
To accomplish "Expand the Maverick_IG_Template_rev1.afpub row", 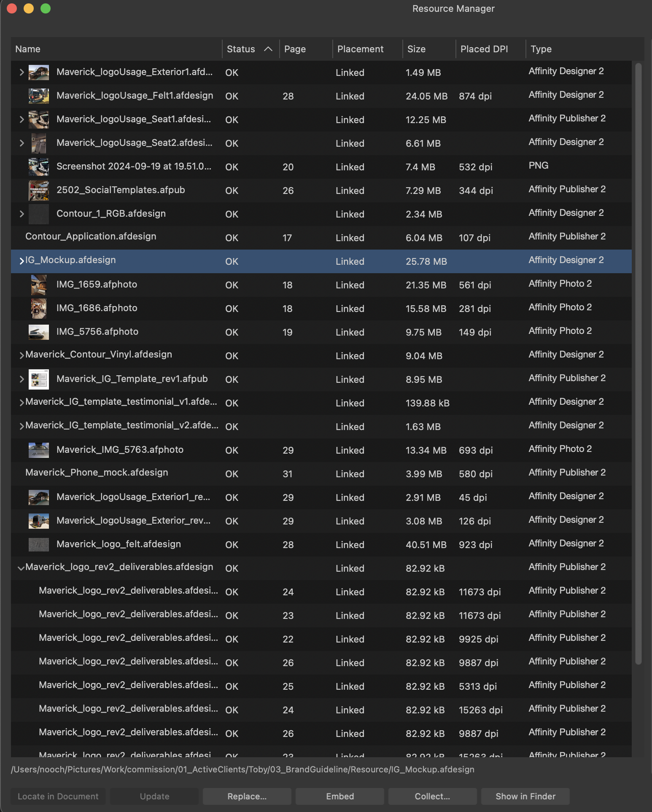I will point(22,379).
